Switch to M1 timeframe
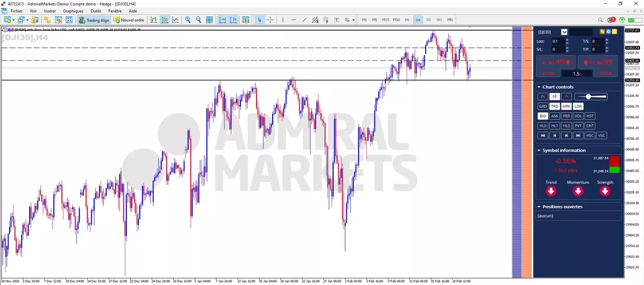 (x=364, y=20)
